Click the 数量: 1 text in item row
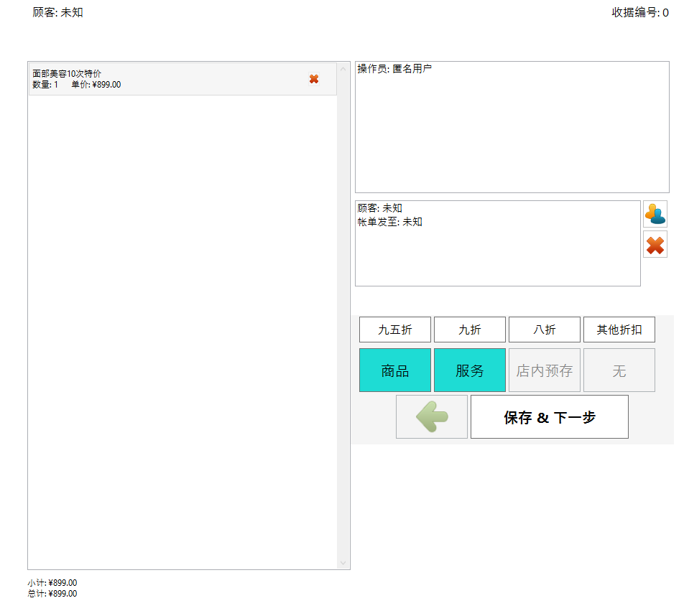The height and width of the screenshot is (616, 684). click(x=45, y=85)
